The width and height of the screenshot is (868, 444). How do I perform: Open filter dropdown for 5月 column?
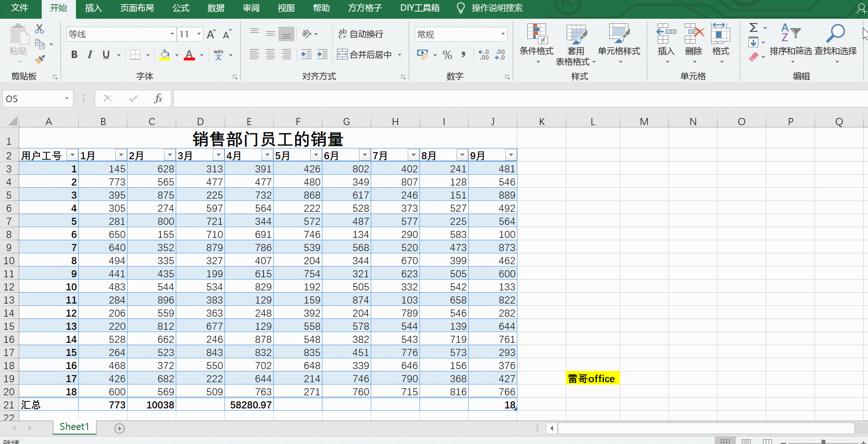316,155
